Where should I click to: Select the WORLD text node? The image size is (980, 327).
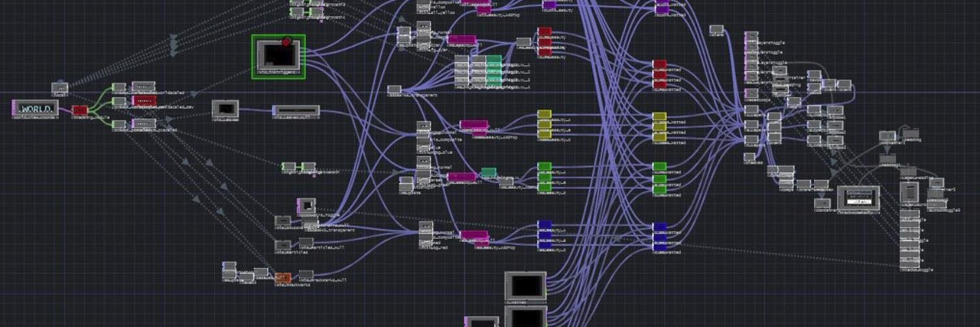[x=36, y=108]
